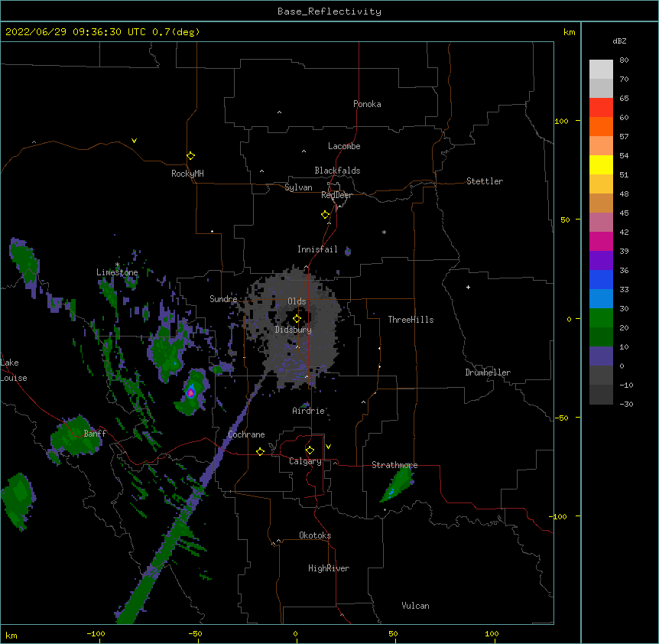The image size is (659, 644).
Task: Click the white plus marker northwest of Drumheller
Action: [x=468, y=287]
